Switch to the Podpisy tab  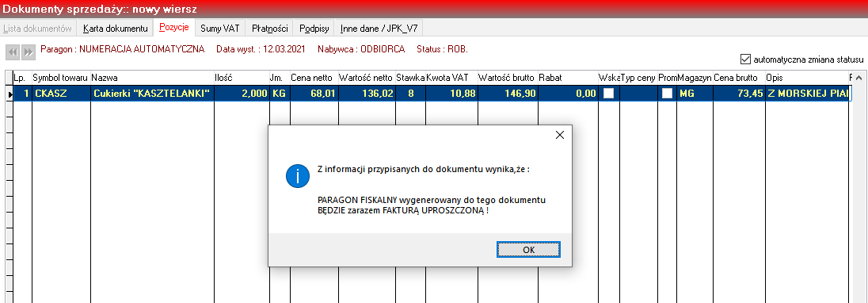pyautogui.click(x=314, y=28)
